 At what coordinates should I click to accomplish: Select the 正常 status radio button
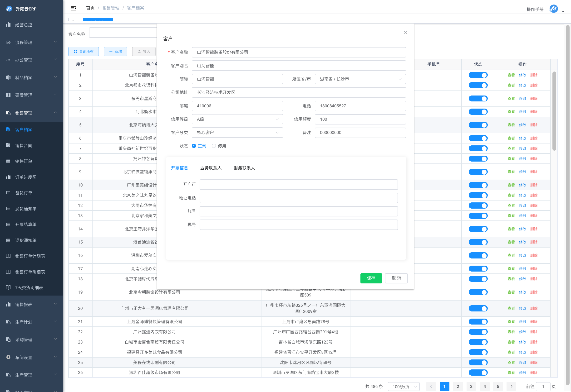194,146
